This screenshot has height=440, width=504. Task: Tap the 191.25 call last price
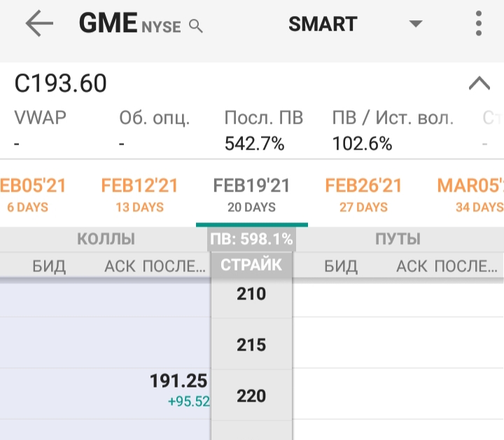tap(178, 381)
